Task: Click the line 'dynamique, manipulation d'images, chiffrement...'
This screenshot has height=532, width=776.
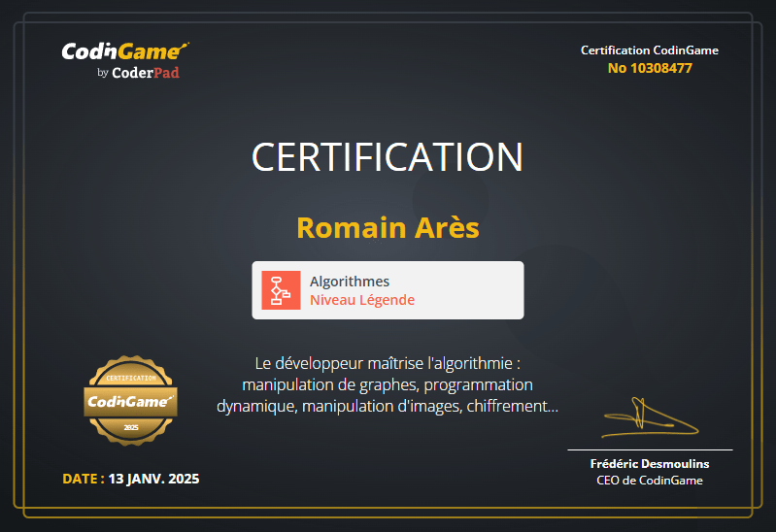Action: click(388, 406)
